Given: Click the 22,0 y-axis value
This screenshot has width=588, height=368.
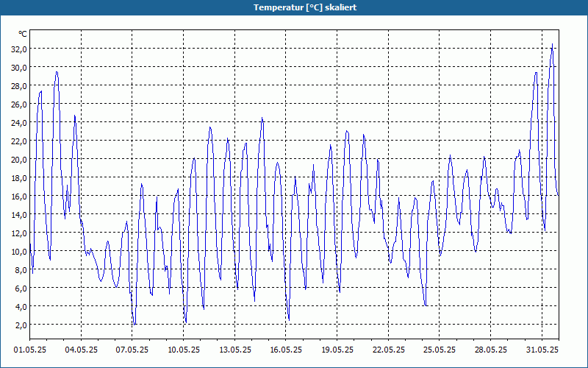Looking at the screenshot, I should [19, 141].
